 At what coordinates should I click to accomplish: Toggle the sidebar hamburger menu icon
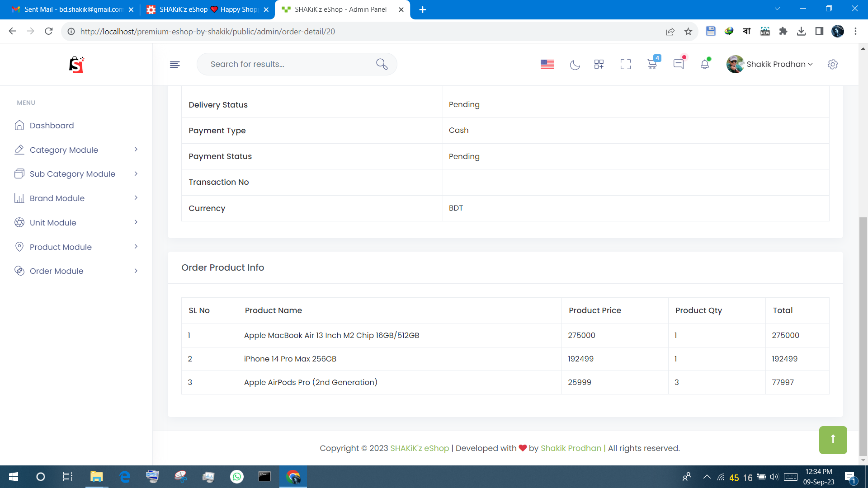(175, 65)
